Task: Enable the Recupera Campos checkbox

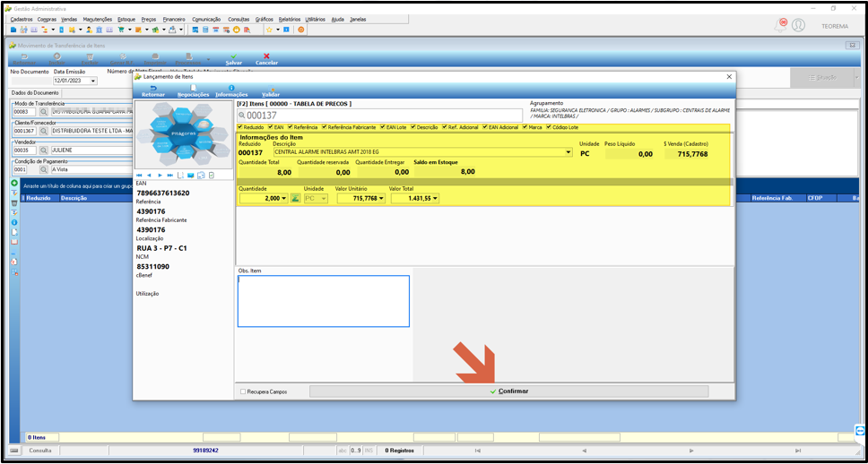Action: (243, 391)
